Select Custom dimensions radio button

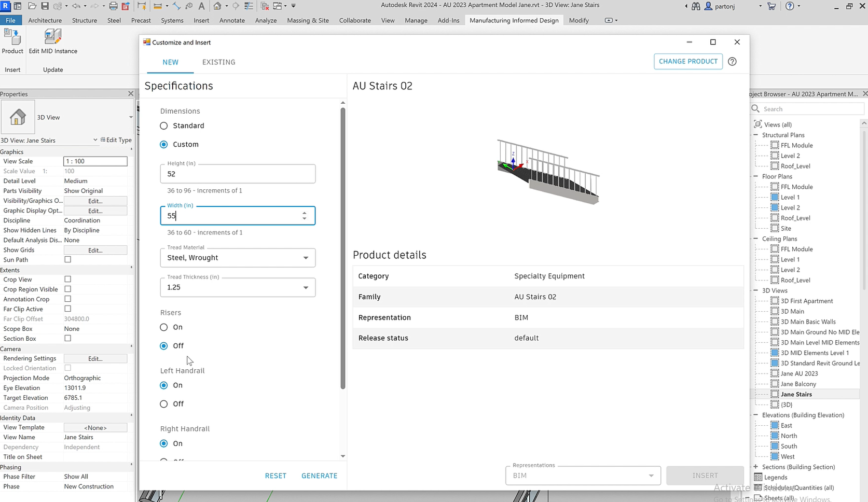click(x=164, y=144)
